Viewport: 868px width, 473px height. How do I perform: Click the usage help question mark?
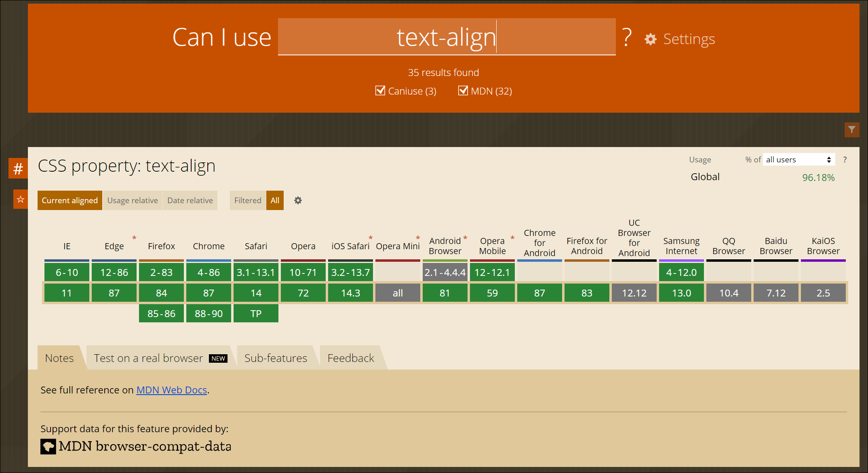tap(845, 160)
